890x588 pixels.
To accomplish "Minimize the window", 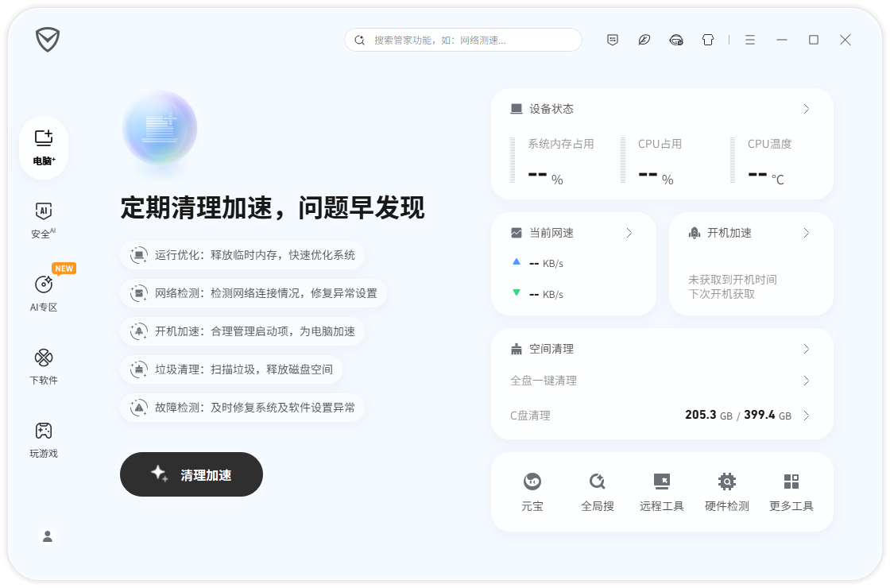I will point(782,40).
